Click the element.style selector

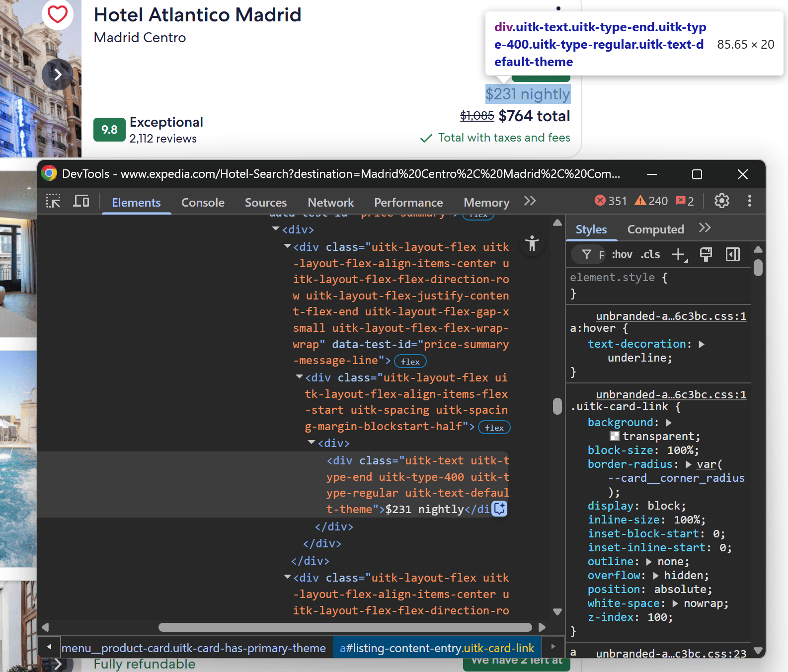[x=612, y=278]
